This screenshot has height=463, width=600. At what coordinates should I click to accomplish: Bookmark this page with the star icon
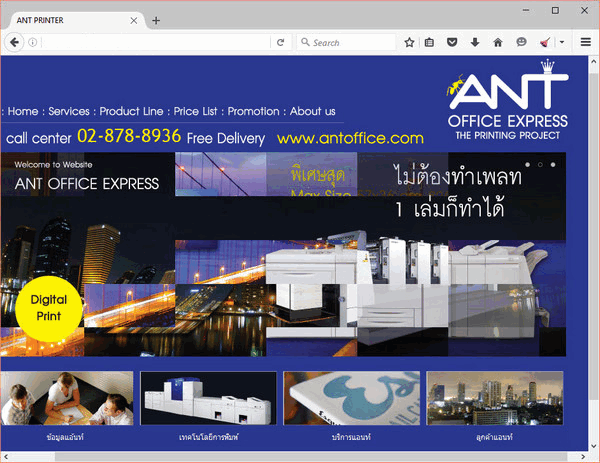(x=409, y=42)
